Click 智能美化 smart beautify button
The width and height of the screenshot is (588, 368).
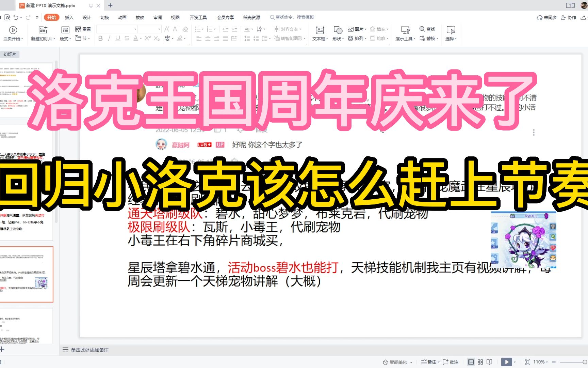pyautogui.click(x=397, y=362)
